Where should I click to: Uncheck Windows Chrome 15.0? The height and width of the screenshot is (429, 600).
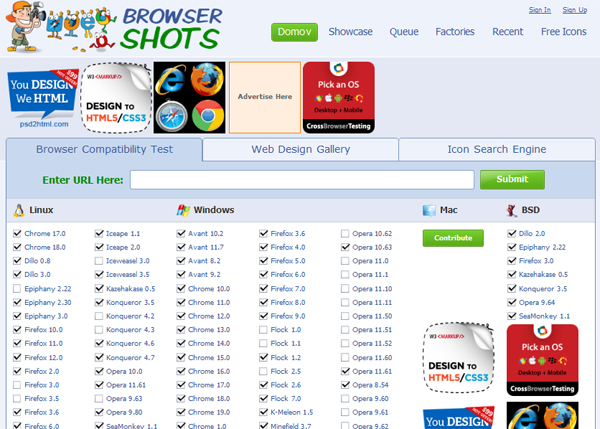[181, 357]
